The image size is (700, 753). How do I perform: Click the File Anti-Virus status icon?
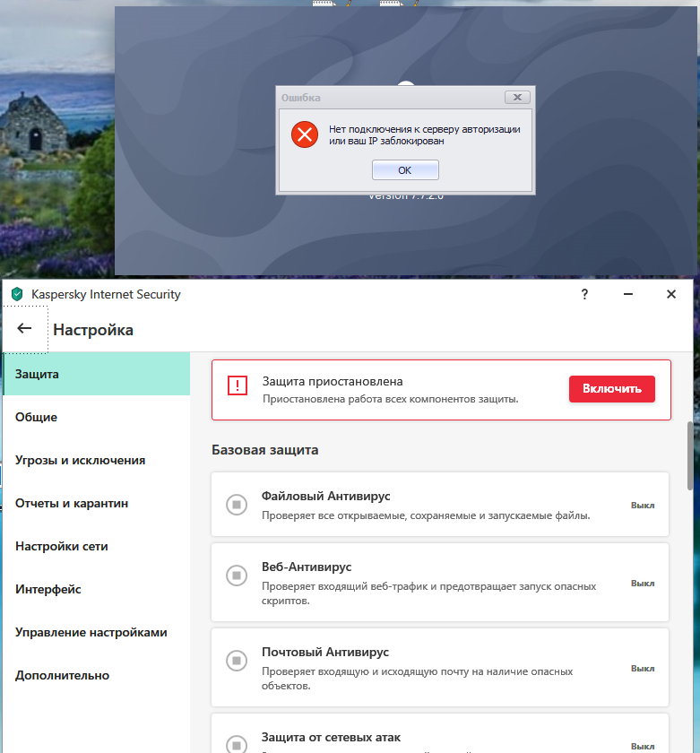point(236,504)
